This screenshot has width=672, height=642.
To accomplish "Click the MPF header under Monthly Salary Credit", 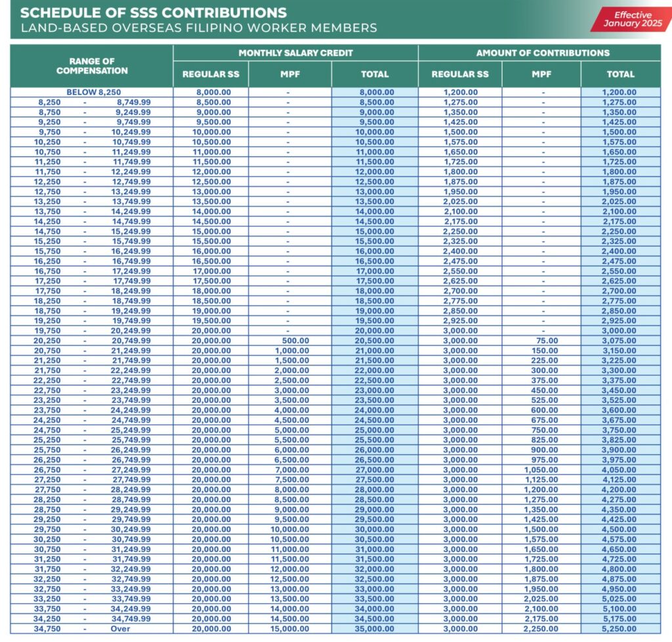I will pyautogui.click(x=290, y=74).
